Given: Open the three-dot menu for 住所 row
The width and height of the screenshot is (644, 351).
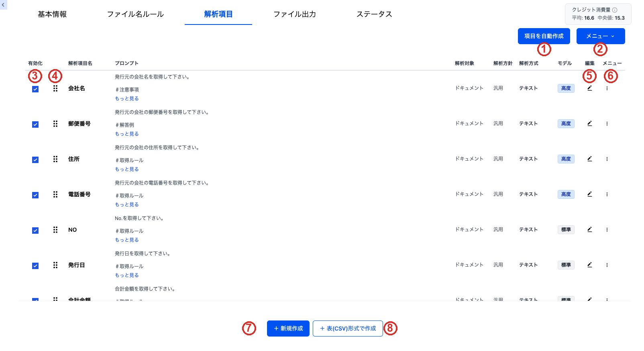Looking at the screenshot, I should coord(607,159).
